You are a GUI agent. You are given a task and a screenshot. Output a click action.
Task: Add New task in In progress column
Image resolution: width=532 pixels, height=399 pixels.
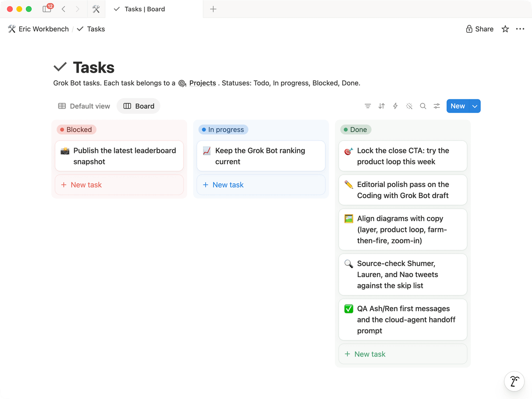tap(261, 185)
